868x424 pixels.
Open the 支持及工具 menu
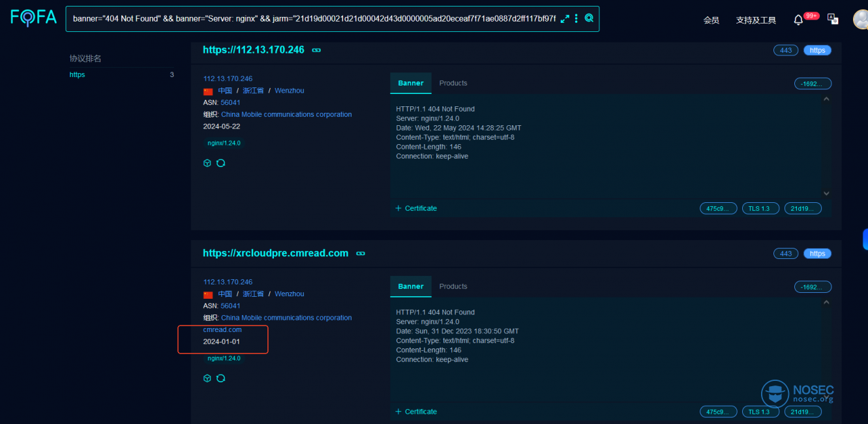point(756,20)
